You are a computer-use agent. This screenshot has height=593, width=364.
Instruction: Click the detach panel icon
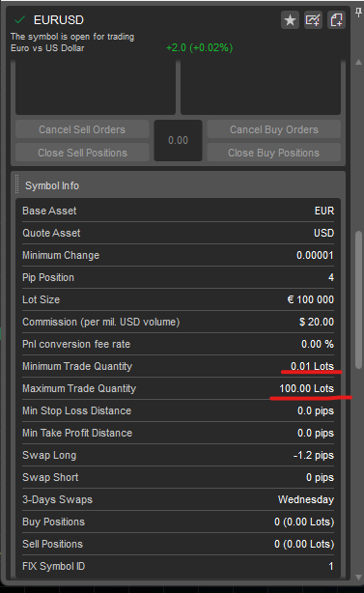[x=336, y=20]
